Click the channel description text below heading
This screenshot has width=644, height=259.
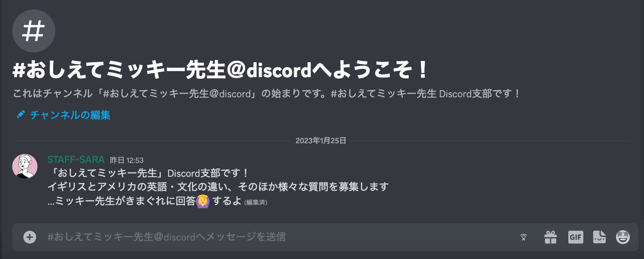(266, 94)
